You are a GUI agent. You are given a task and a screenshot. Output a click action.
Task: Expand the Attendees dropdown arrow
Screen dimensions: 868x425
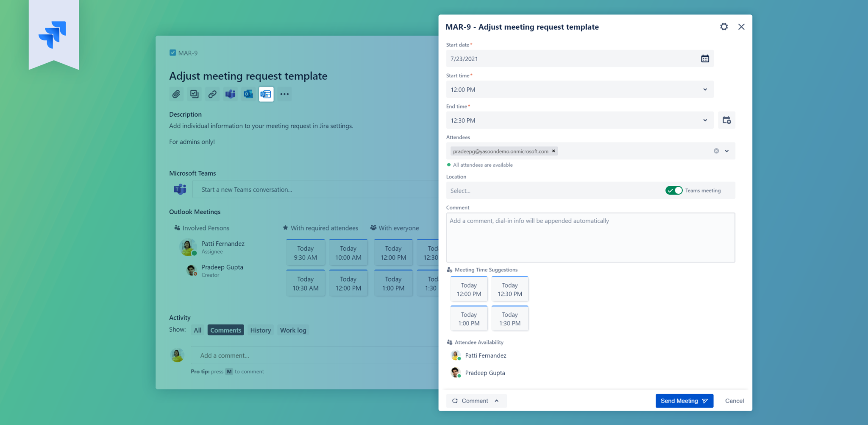pos(726,151)
